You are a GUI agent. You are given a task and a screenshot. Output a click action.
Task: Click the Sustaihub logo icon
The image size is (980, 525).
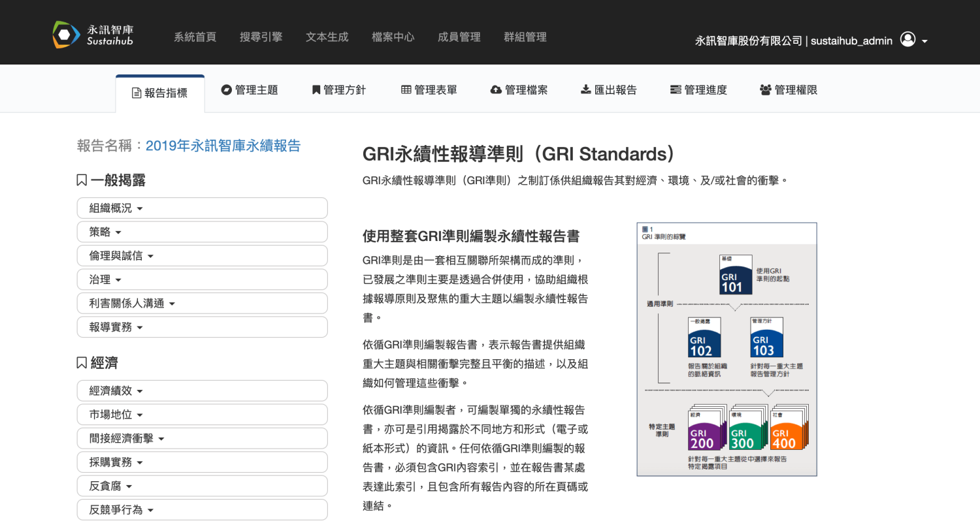(66, 35)
